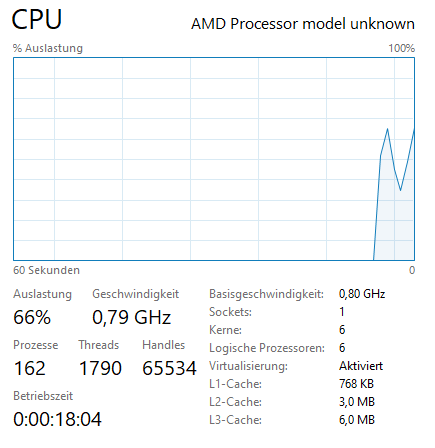Click the Virtualisierung Aktiviert value
Screen dimensions: 435x448
coord(361,366)
